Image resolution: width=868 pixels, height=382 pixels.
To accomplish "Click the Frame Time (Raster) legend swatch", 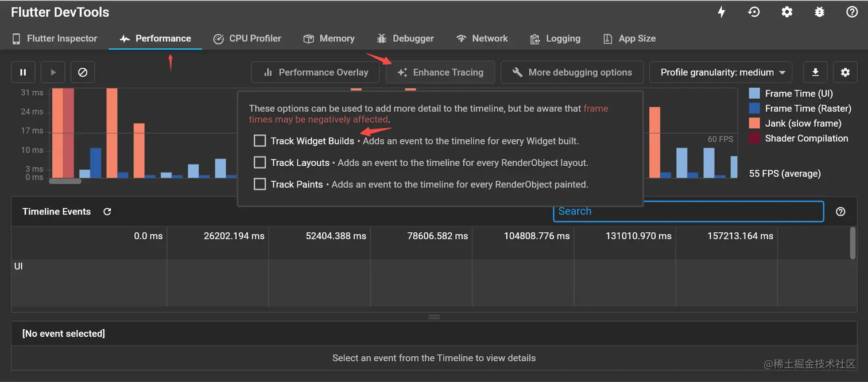I will (754, 108).
